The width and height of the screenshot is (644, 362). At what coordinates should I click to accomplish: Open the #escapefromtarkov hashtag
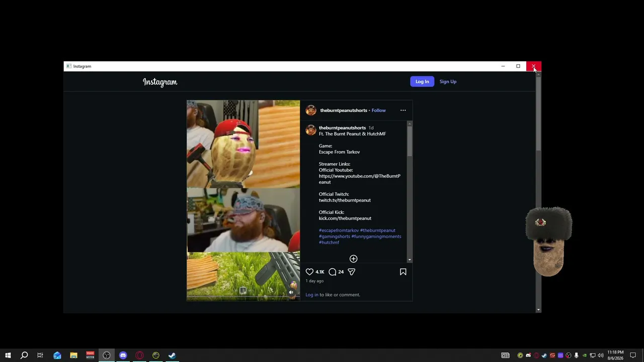click(x=339, y=230)
